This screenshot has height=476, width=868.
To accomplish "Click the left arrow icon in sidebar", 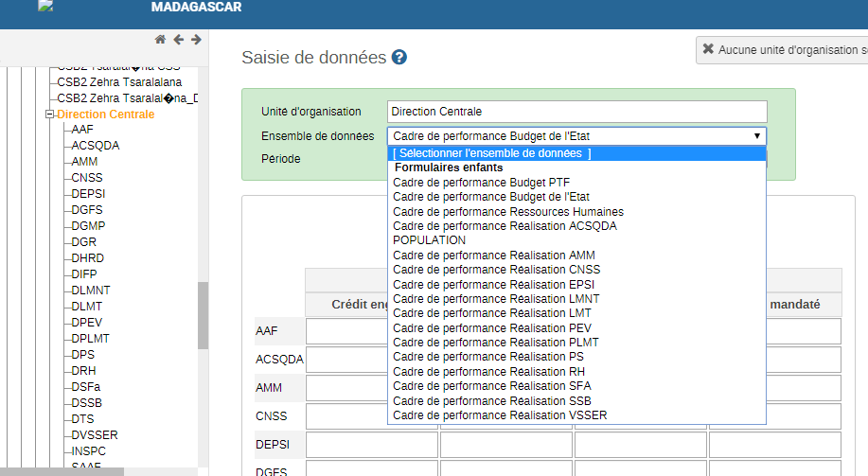I will (178, 40).
